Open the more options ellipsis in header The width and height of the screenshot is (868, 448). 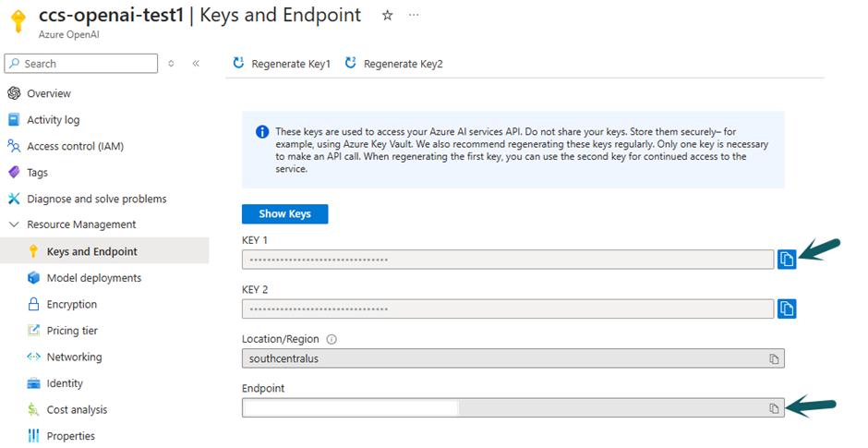coord(414,15)
